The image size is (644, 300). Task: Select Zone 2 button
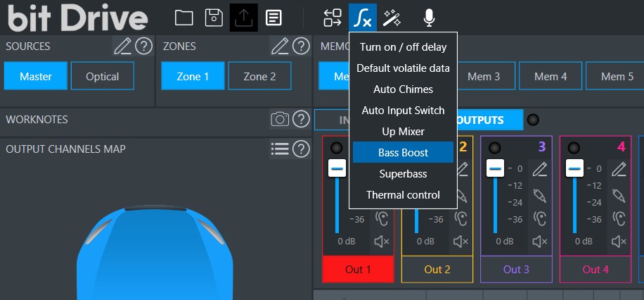pyautogui.click(x=260, y=76)
